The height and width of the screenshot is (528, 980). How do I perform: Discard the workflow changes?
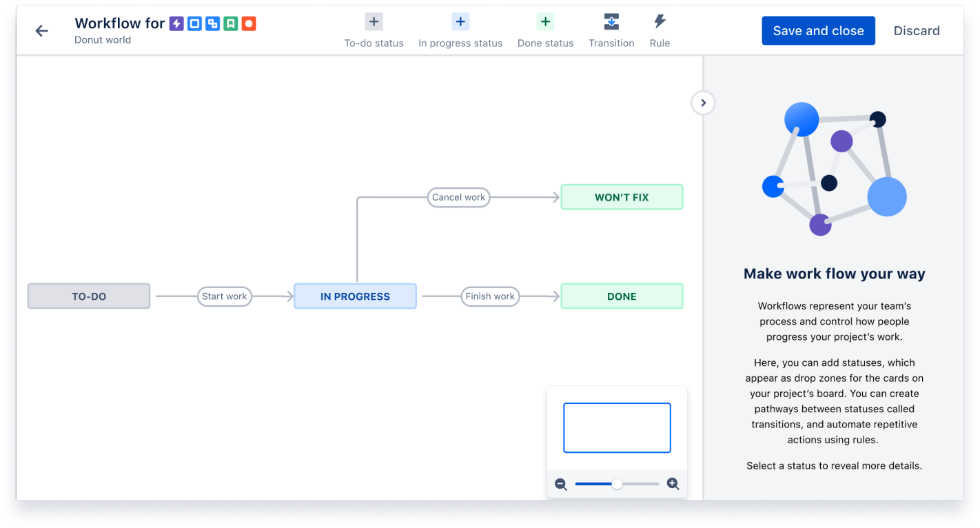(917, 30)
